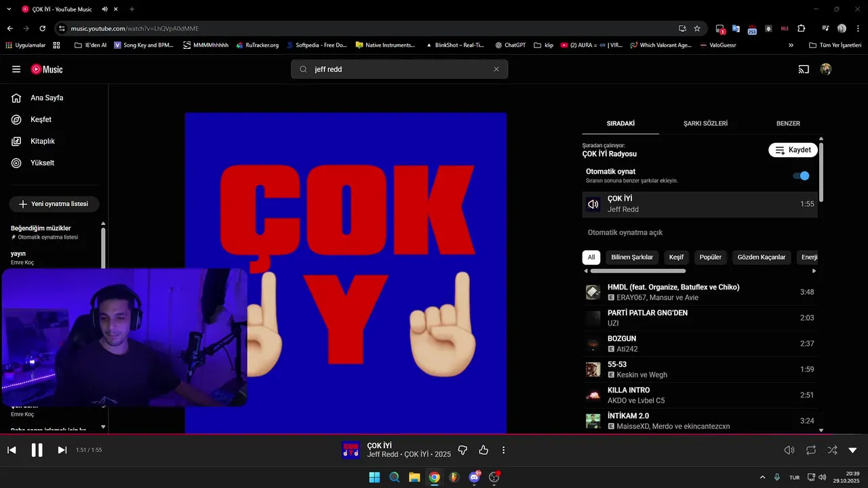Open the cast to device icon

coord(804,69)
